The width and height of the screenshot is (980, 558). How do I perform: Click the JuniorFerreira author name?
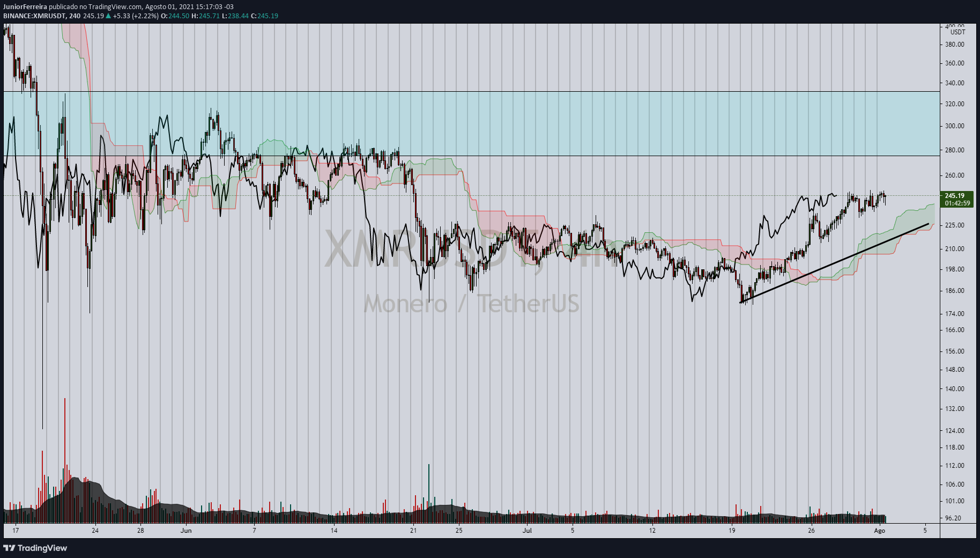coord(25,7)
